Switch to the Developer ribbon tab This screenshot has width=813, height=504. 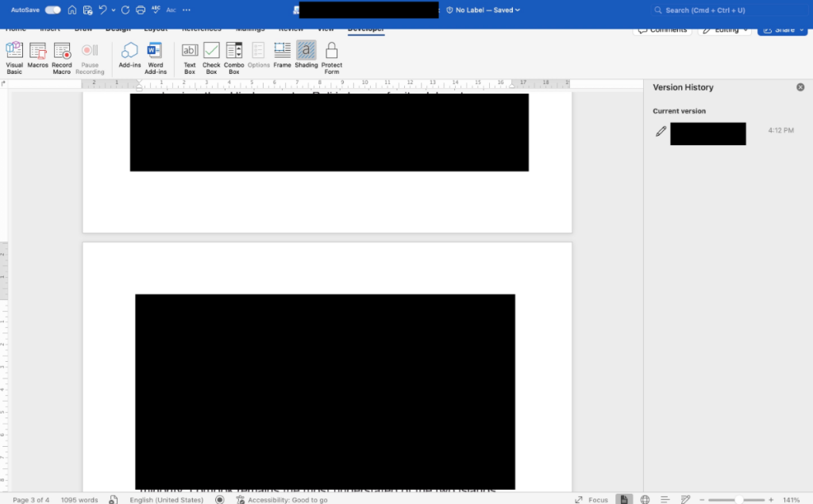point(366,29)
